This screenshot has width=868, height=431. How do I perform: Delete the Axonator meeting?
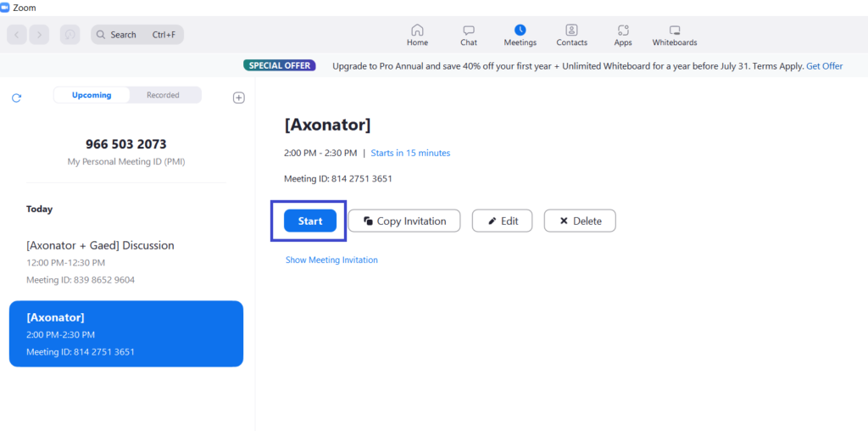[x=580, y=221]
